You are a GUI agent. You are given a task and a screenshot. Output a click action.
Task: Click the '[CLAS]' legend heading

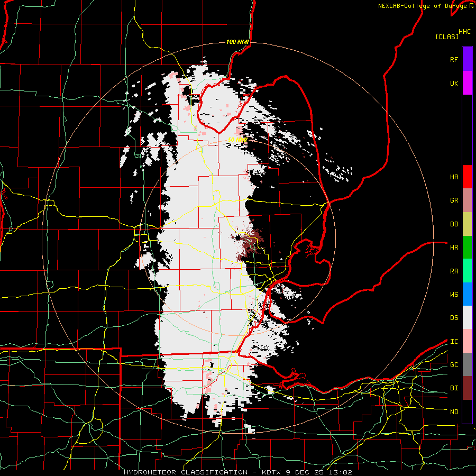tap(447, 36)
